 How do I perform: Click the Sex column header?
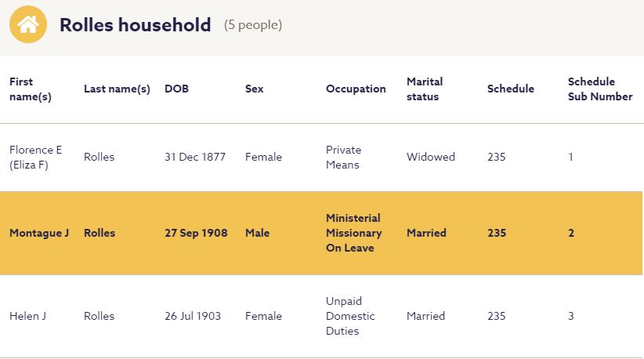coord(254,89)
